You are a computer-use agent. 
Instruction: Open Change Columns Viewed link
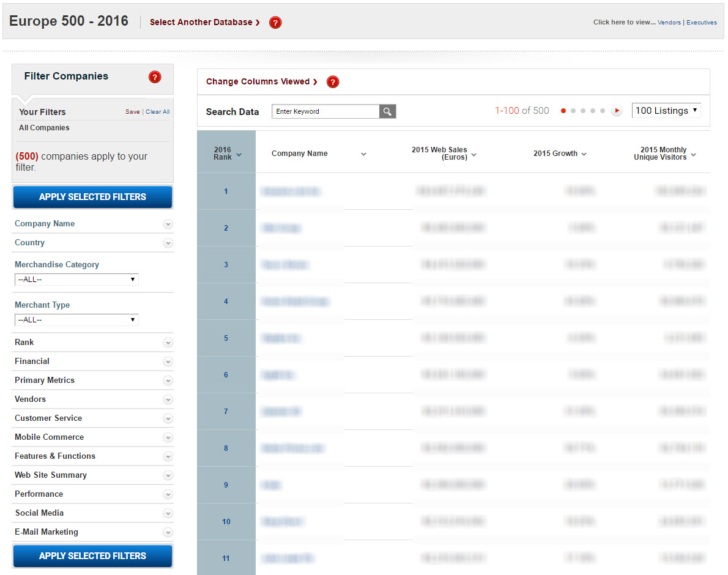click(261, 82)
